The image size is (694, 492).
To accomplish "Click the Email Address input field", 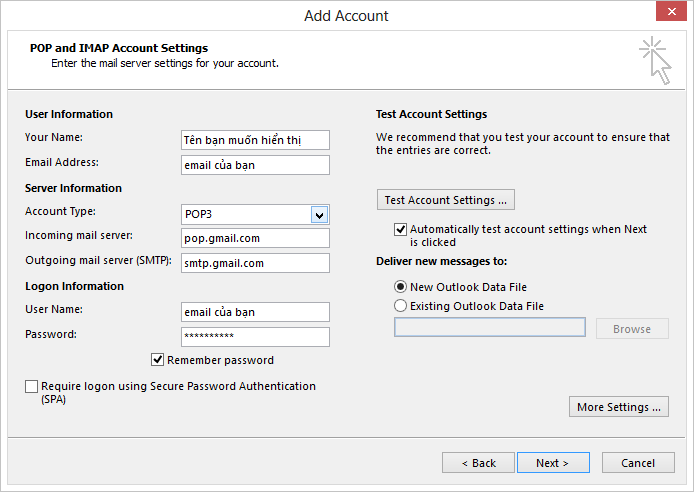I will pos(255,165).
